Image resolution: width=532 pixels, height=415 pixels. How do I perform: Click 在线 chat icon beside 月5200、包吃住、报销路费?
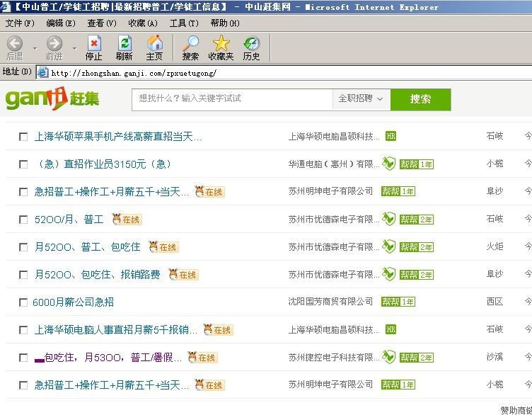click(183, 274)
